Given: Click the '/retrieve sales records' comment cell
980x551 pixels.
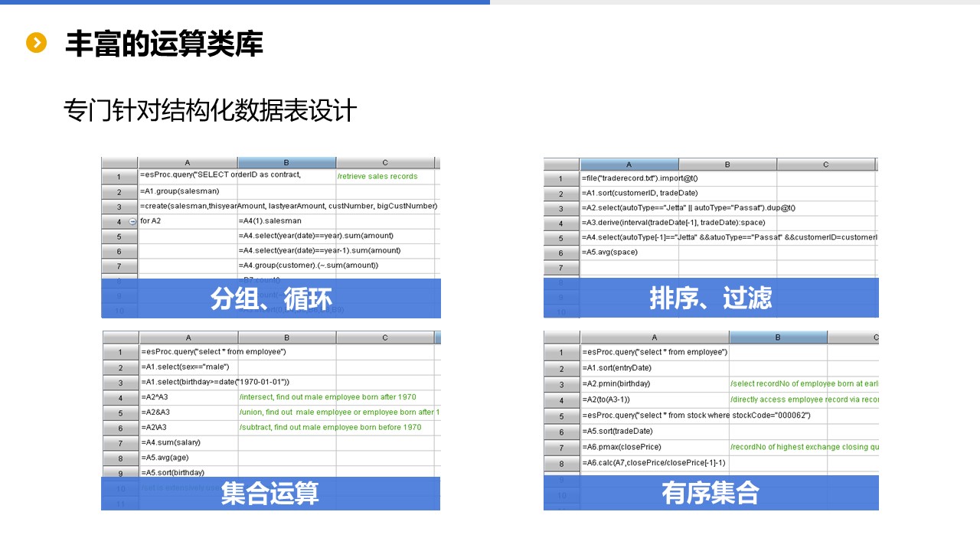Looking at the screenshot, I should tap(385, 177).
